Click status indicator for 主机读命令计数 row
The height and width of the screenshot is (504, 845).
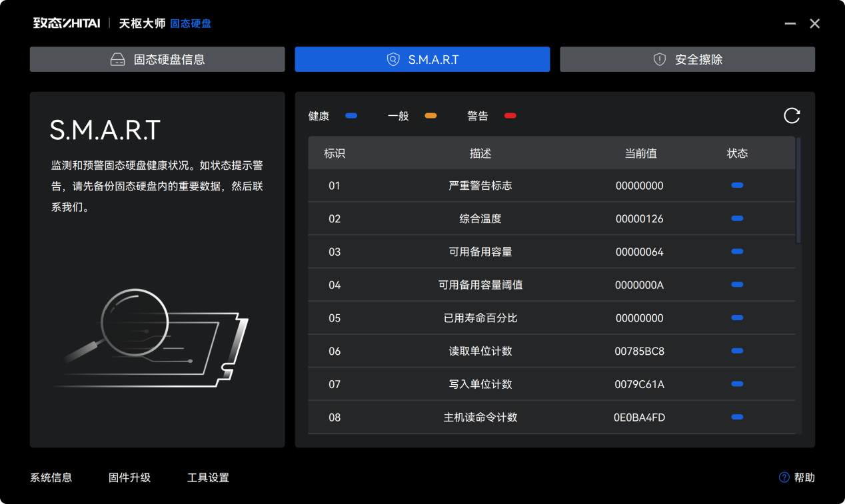point(737,417)
